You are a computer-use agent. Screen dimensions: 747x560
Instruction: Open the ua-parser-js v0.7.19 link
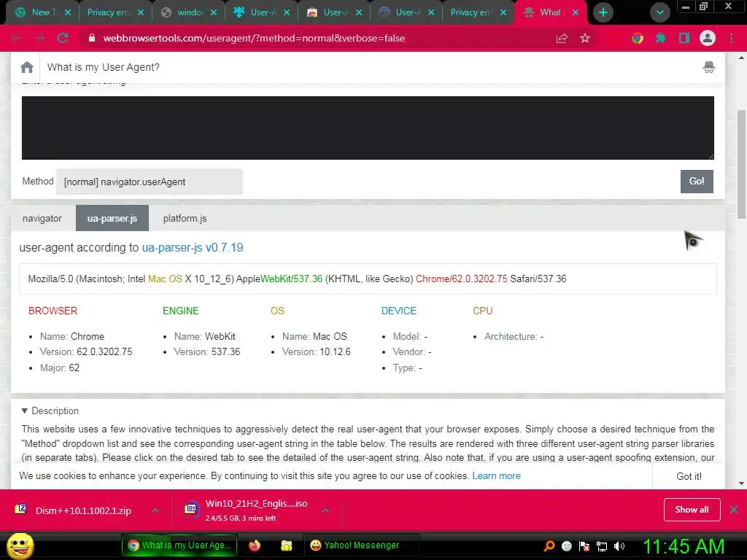coord(193,248)
